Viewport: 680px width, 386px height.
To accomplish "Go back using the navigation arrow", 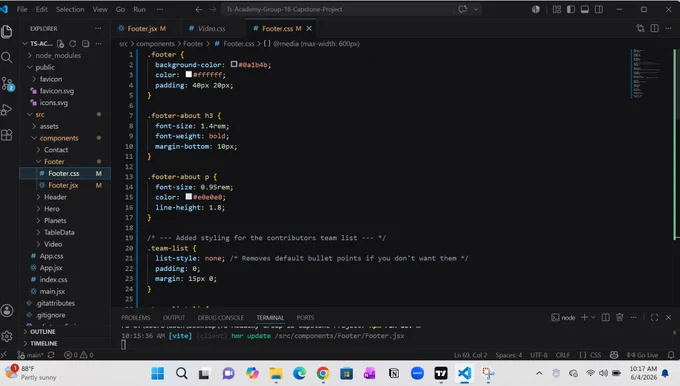I will point(199,9).
